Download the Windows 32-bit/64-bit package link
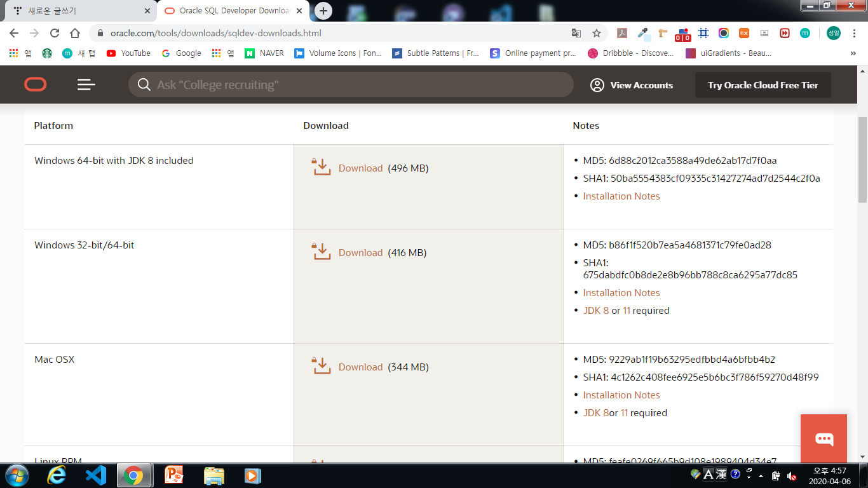Viewport: 868px width, 488px height. point(360,253)
